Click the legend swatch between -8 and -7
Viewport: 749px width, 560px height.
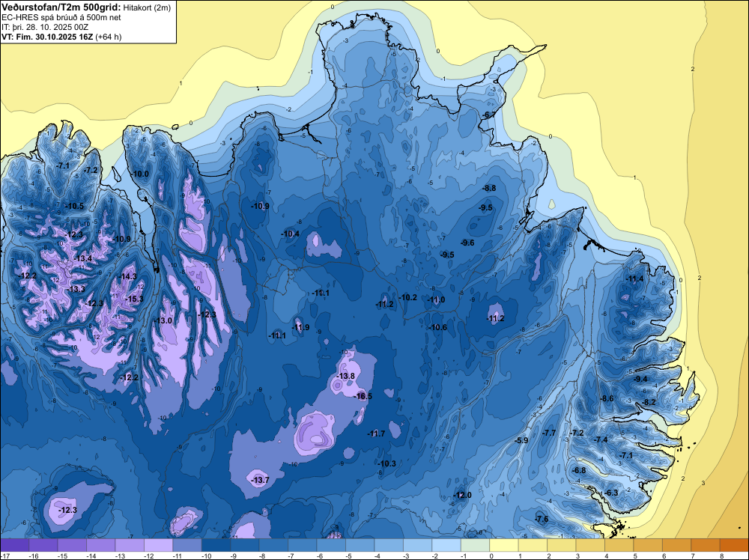pos(273,545)
